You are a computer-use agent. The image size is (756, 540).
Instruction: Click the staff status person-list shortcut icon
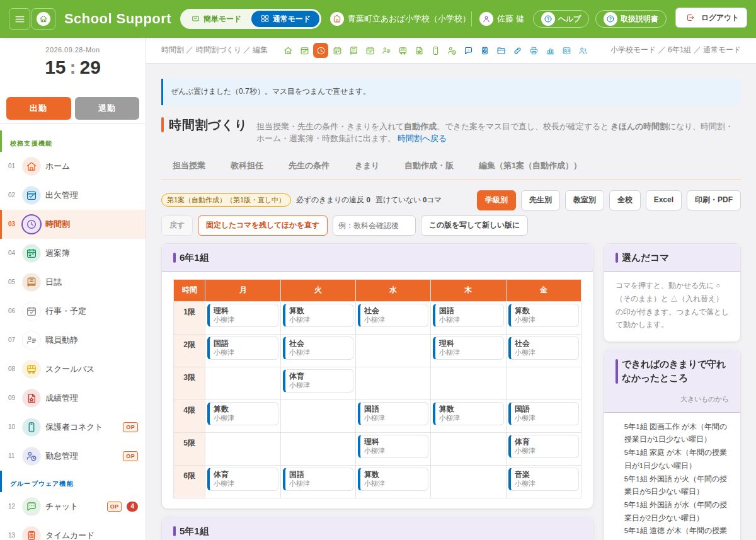pos(386,50)
